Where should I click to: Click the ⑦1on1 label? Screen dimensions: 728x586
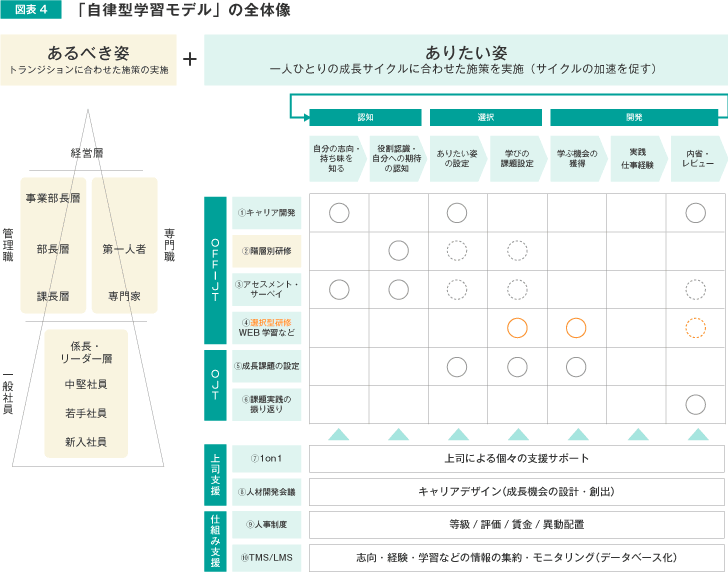(x=266, y=458)
